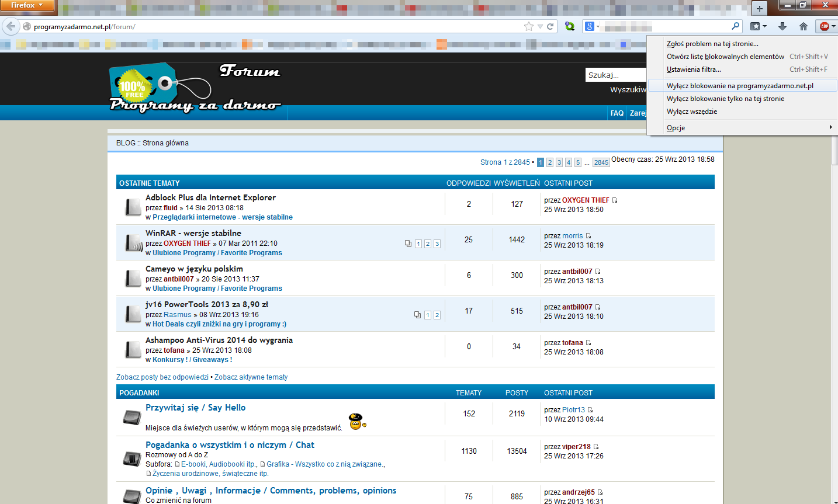Screen dimensions: 838x504
Task: Go to page 4 in forum pagination
Action: [568, 162]
